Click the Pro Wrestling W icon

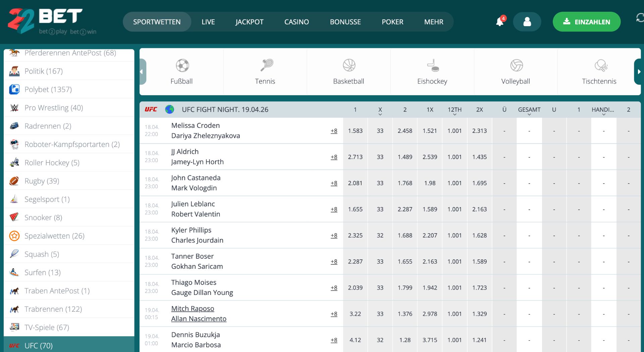coord(14,107)
